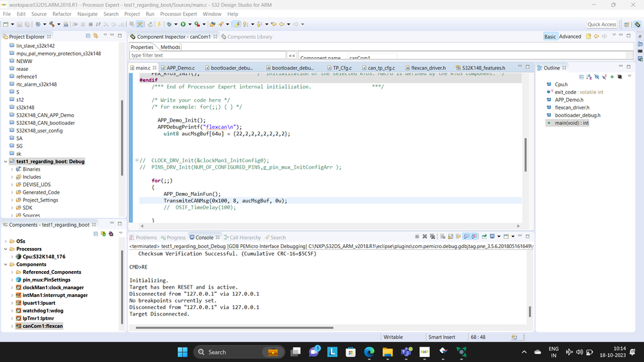
Task: Click Collapse All in Project Explorer
Action: tap(88, 36)
